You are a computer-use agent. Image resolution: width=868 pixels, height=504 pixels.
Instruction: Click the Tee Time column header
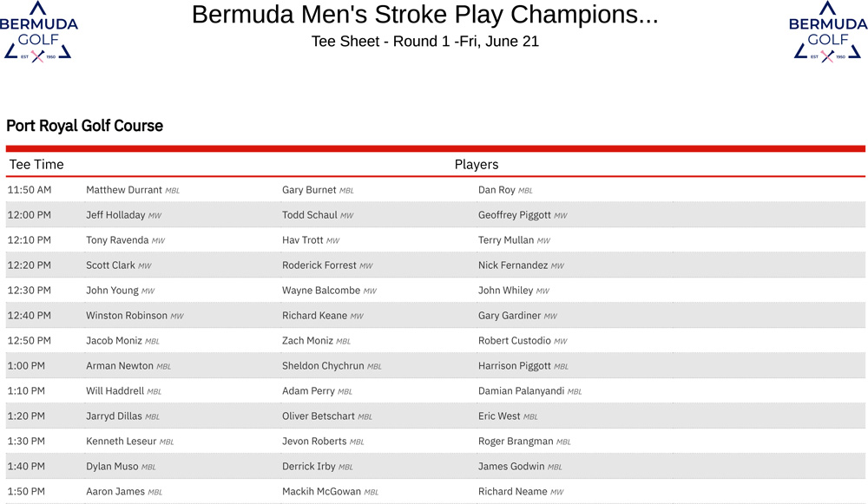pos(36,164)
